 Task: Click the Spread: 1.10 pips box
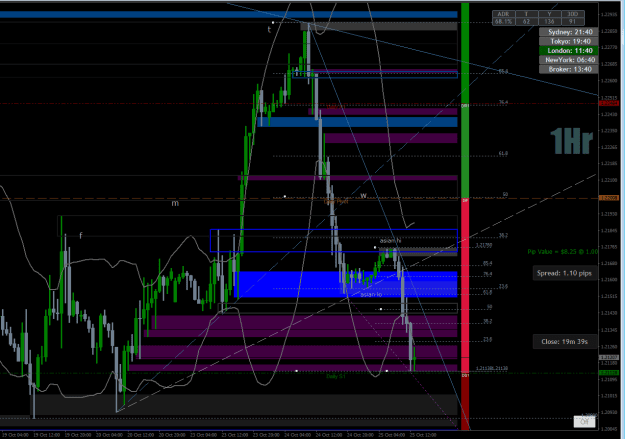(x=564, y=273)
